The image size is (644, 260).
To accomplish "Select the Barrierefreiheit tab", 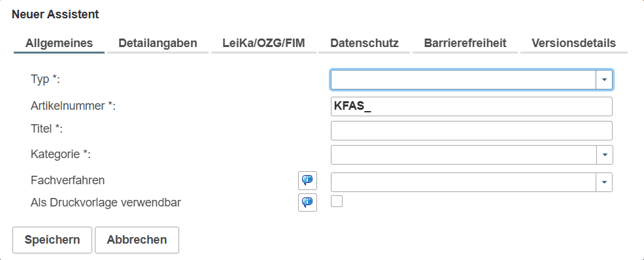I will pyautogui.click(x=465, y=44).
